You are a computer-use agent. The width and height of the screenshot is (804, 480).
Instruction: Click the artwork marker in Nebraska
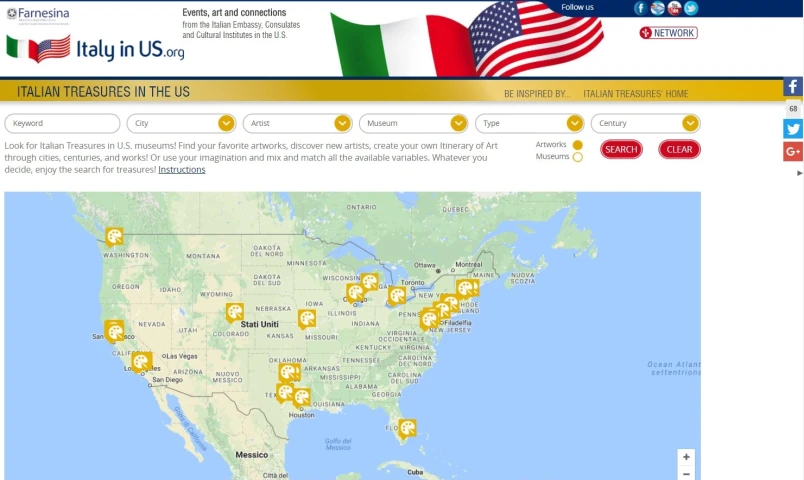click(x=234, y=312)
